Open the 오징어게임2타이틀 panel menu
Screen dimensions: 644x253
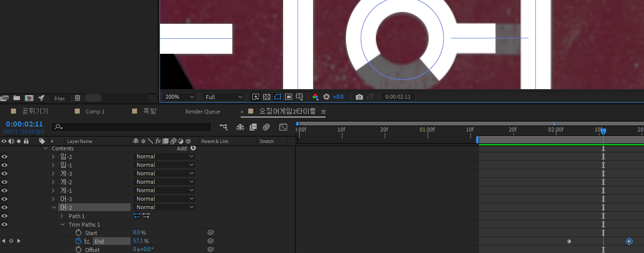pyautogui.click(x=323, y=112)
